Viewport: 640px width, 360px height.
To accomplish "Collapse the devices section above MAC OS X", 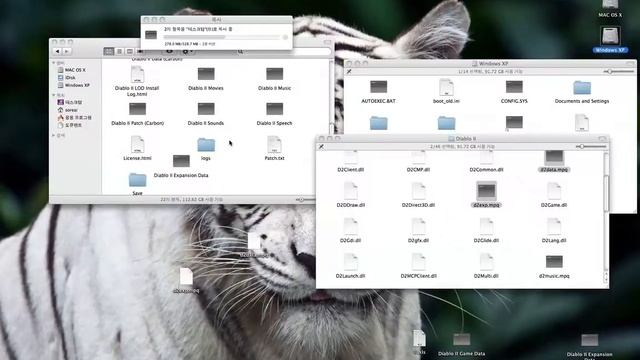I will (x=54, y=63).
